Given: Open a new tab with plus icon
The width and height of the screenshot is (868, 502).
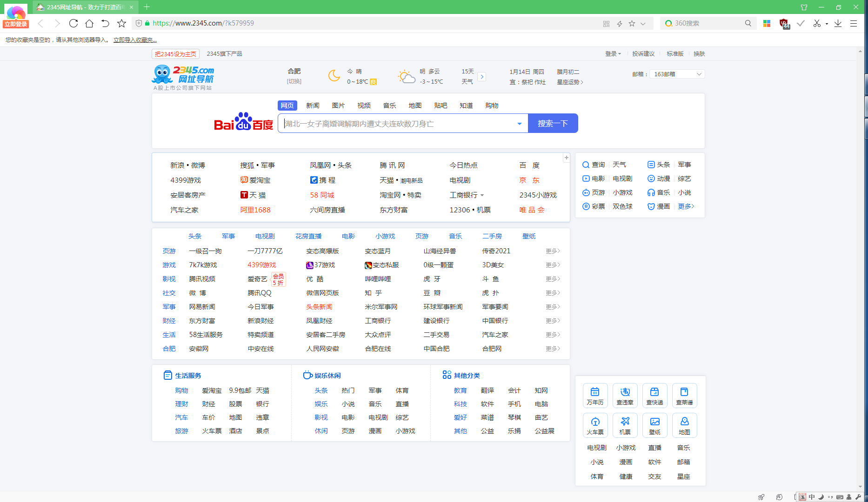Looking at the screenshot, I should click(147, 7).
